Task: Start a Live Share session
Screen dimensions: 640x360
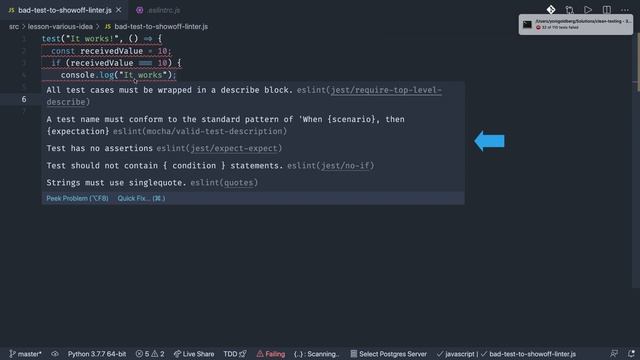Action: coord(194,354)
